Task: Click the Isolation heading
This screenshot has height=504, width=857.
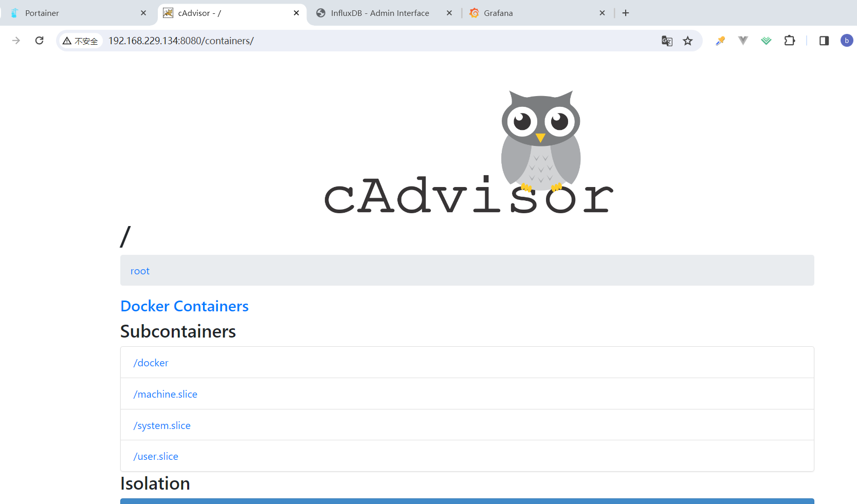Action: point(155,483)
